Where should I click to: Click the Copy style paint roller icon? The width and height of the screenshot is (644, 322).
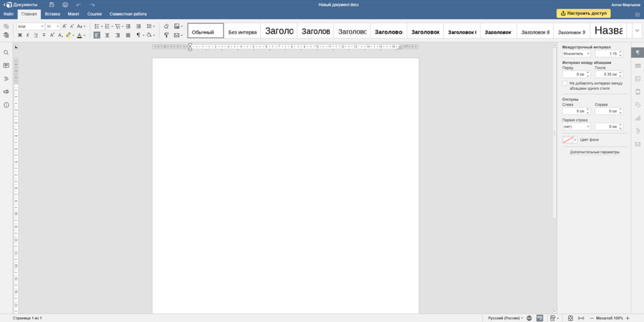click(166, 35)
